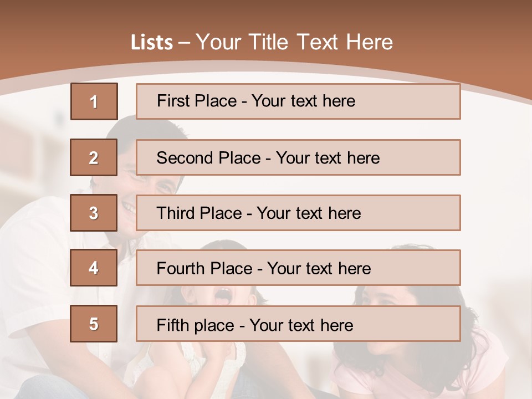Viewport: 532px width, 399px height.
Task: Click the number 3 box
Action: (x=94, y=213)
